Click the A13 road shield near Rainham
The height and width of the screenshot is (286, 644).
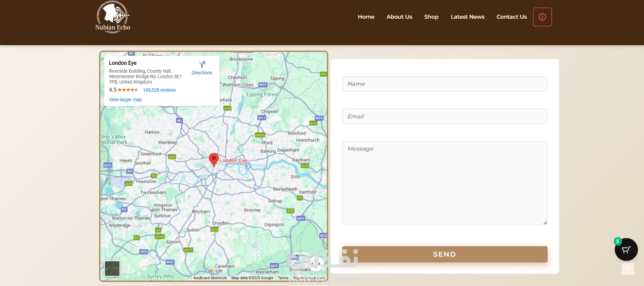[x=305, y=166]
